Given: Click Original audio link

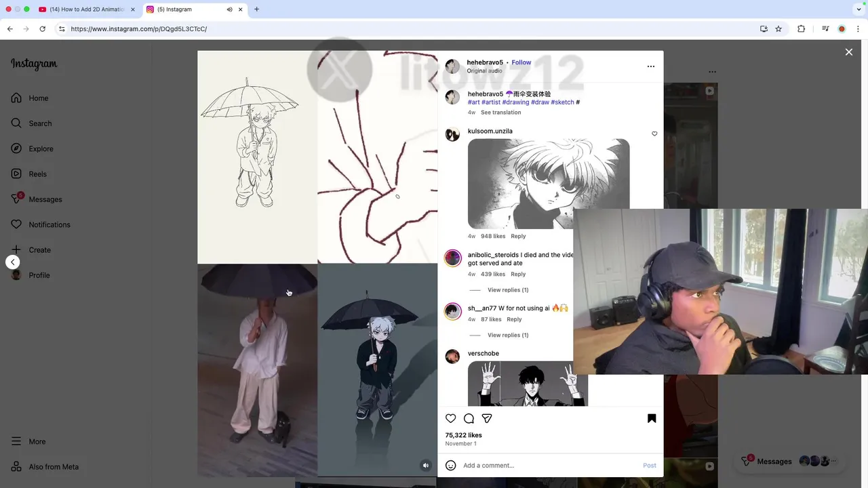Looking at the screenshot, I should click(x=484, y=71).
